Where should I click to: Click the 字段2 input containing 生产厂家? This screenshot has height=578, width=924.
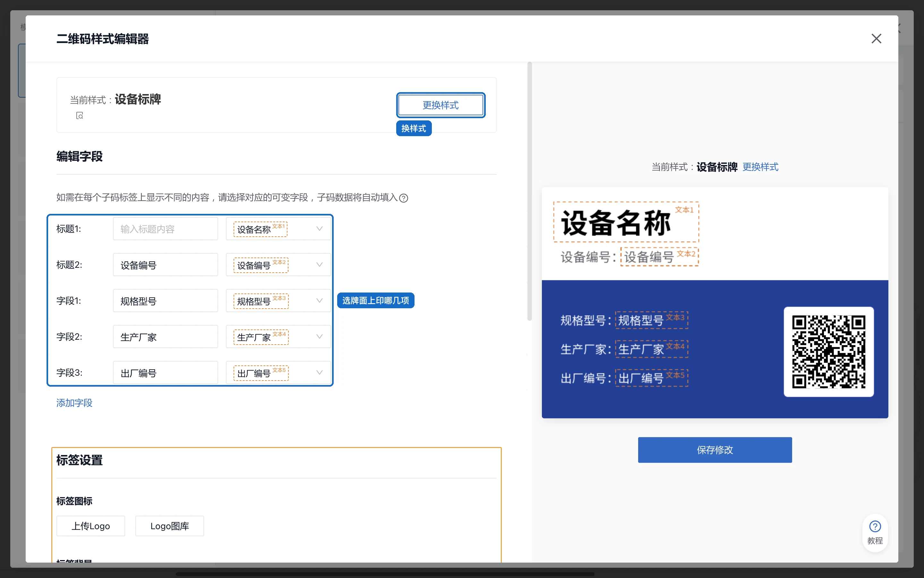tap(165, 337)
